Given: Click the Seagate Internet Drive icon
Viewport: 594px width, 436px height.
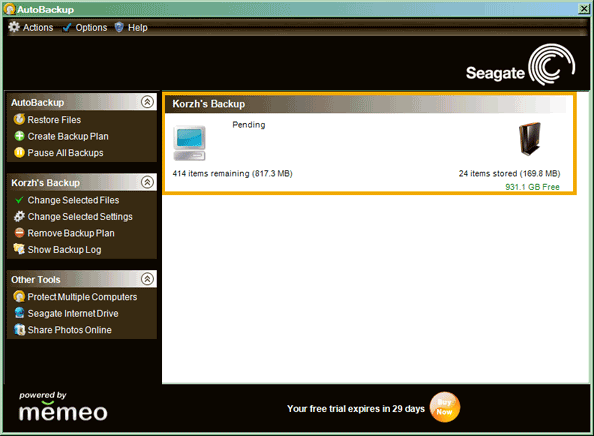Looking at the screenshot, I should click(x=19, y=313).
